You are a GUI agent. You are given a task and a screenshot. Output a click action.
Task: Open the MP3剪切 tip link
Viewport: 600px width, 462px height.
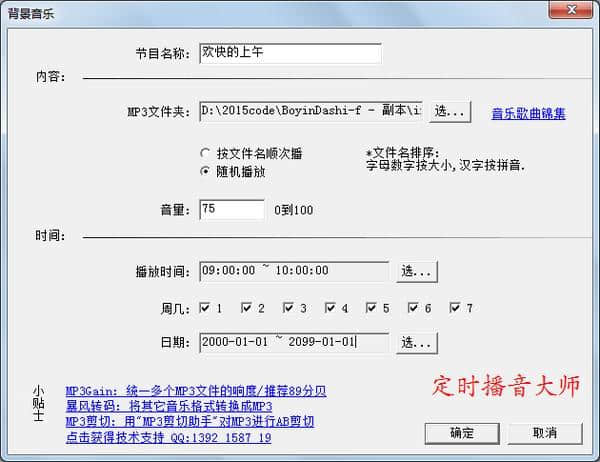coord(190,421)
